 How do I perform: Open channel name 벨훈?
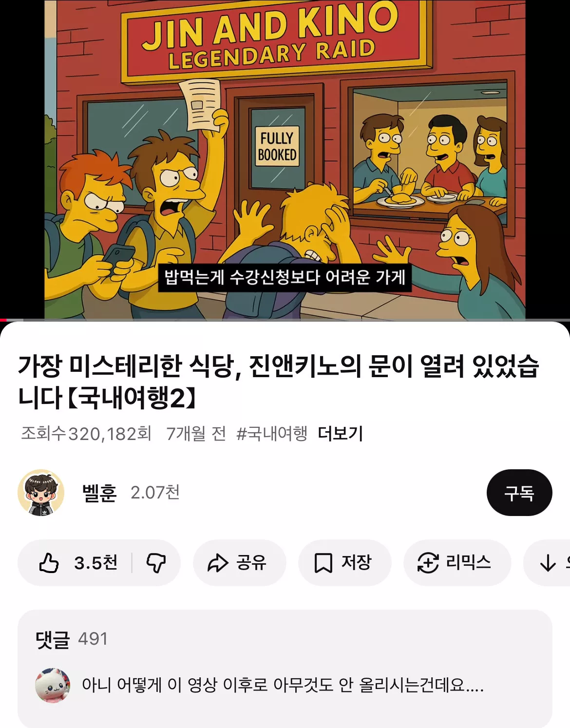point(100,493)
